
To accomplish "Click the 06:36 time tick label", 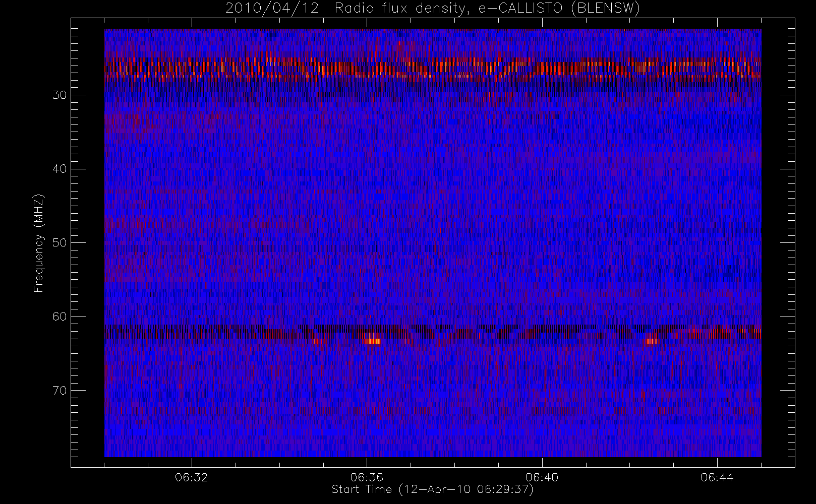I will coord(367,477).
